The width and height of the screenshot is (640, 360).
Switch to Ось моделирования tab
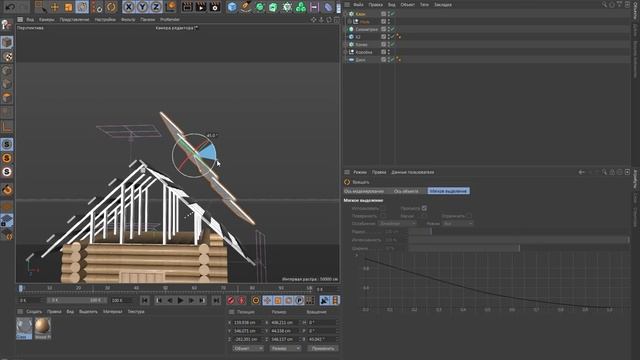(x=364, y=191)
